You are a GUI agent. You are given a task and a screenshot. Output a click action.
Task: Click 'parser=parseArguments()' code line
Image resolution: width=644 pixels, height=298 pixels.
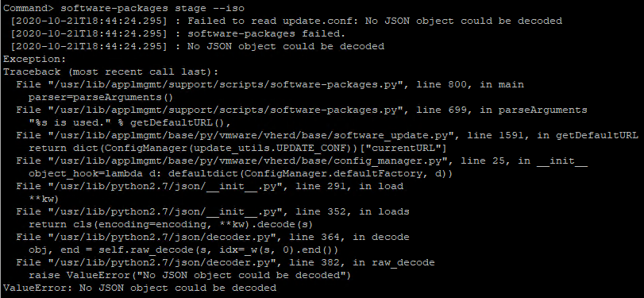101,98
